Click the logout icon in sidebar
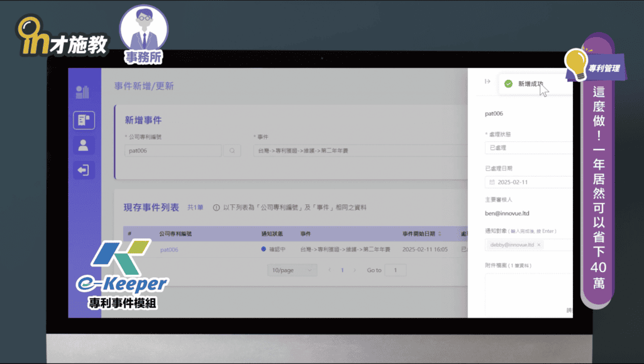Screen dimensions: 644x364 click(84, 170)
